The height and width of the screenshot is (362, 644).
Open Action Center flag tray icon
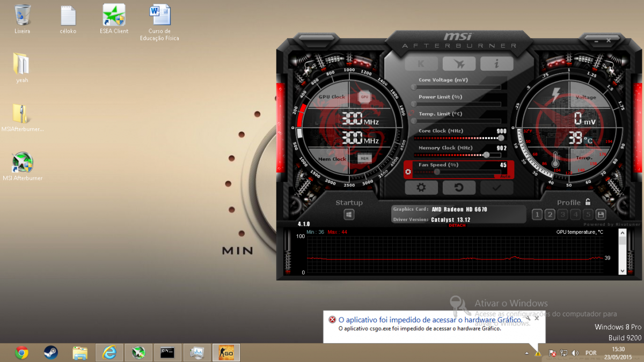tap(552, 353)
